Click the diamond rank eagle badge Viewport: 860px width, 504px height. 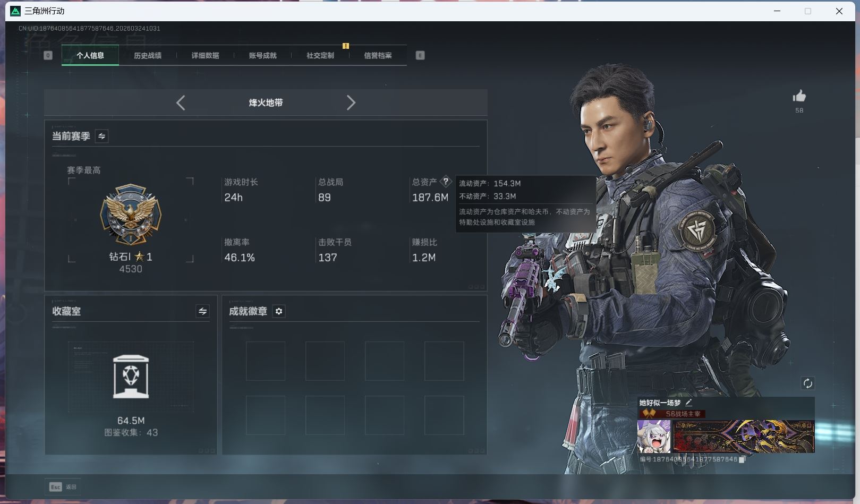[x=131, y=215]
